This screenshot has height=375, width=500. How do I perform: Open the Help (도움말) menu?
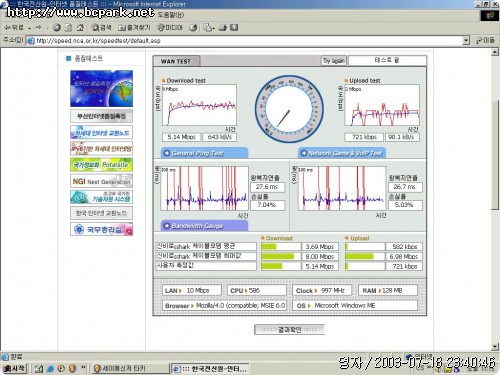(171, 15)
